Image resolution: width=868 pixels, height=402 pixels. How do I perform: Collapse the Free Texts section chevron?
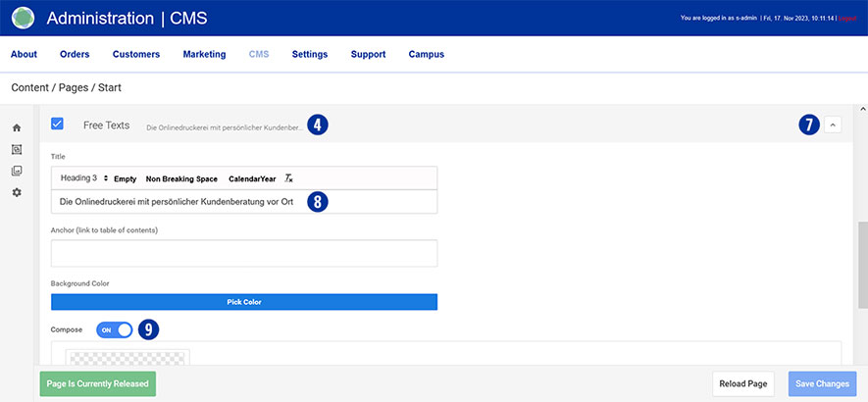tap(833, 125)
